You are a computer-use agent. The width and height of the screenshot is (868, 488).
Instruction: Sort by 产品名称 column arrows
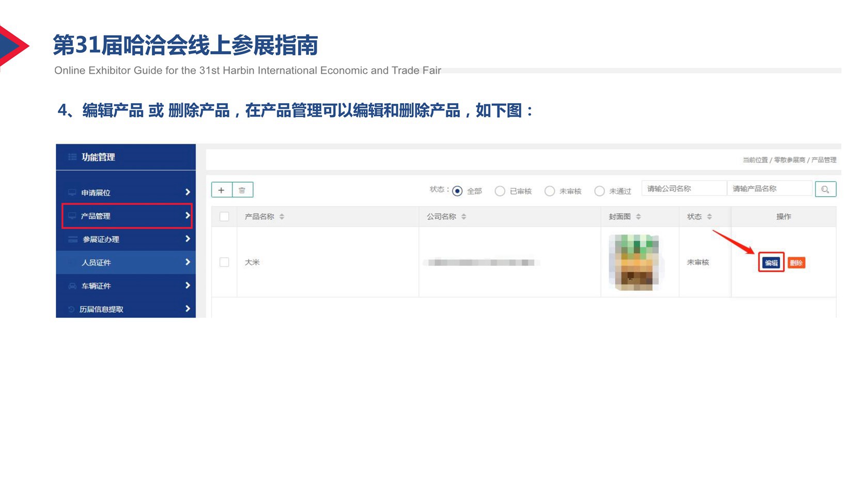point(282,217)
